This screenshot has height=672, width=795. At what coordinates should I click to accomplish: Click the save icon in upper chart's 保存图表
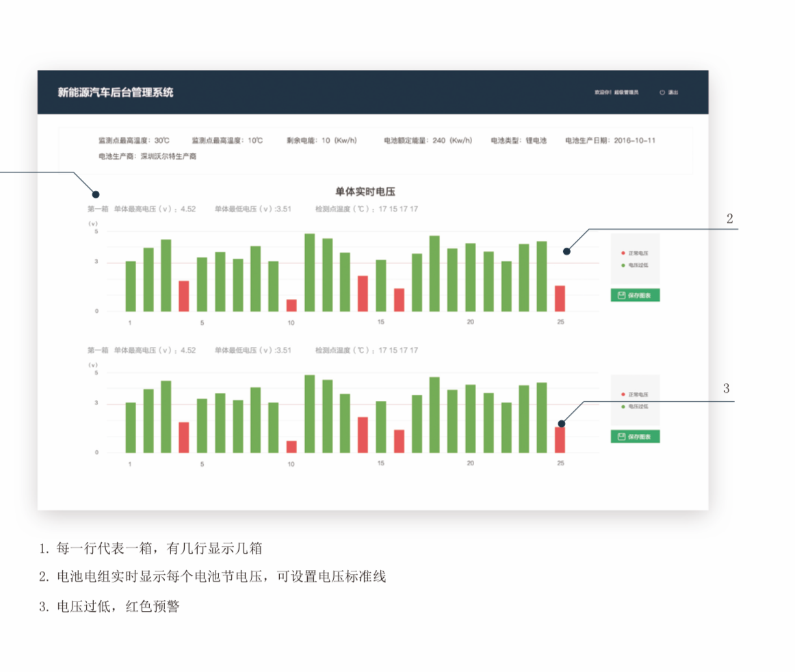621,296
